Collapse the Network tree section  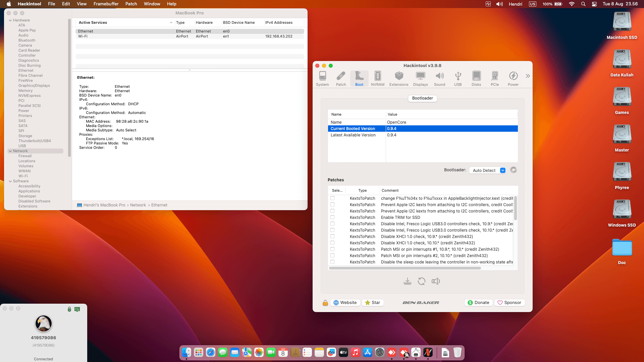click(10, 151)
